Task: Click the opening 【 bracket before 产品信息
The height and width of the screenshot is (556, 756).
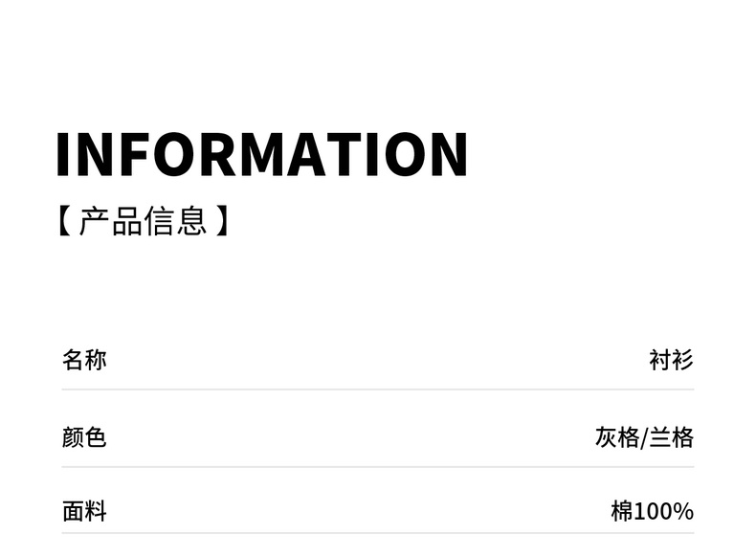Action: [x=65, y=222]
